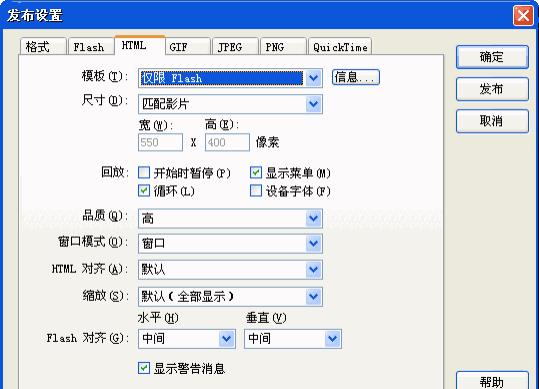Click the 确定 button
This screenshot has width=539, height=389.
pos(492,57)
